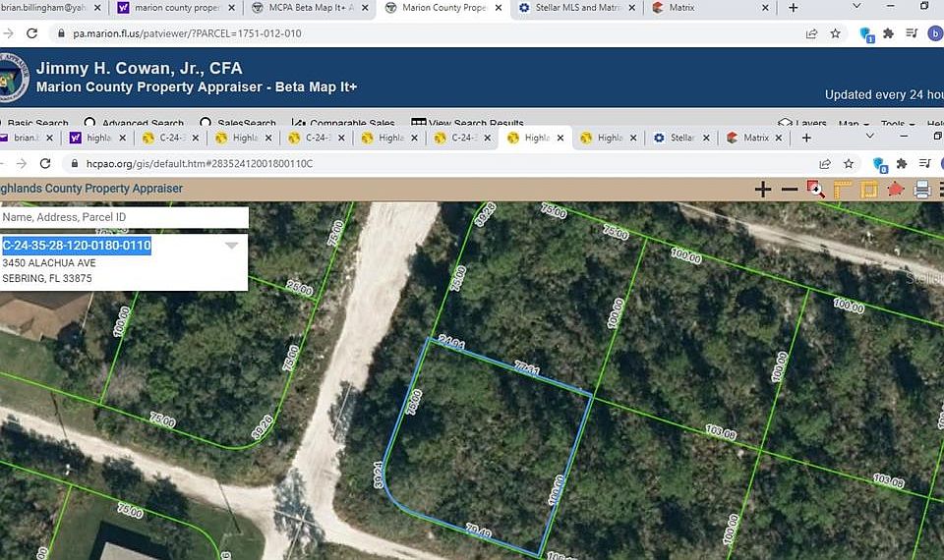Open extensions puzzle menu in hcpao.org window
944x560 pixels.
(902, 163)
